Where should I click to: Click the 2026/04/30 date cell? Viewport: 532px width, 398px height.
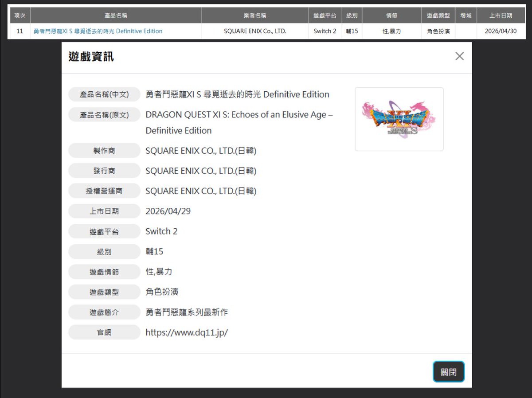coord(501,31)
